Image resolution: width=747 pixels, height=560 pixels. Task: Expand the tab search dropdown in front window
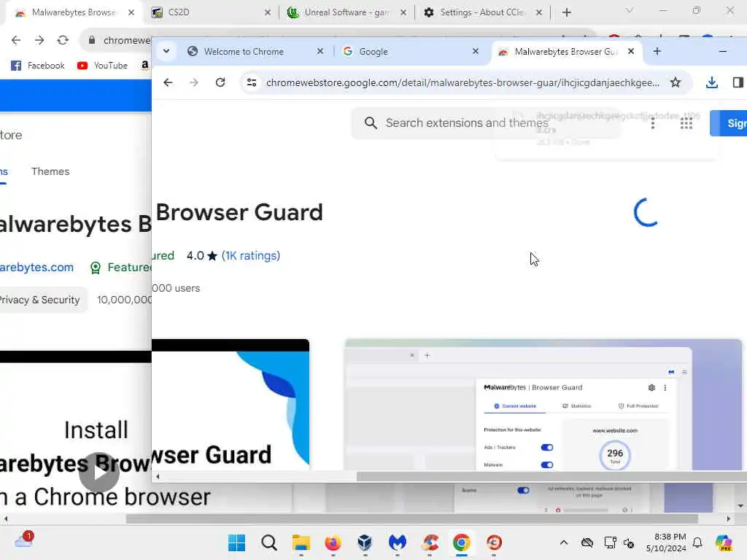coord(166,51)
